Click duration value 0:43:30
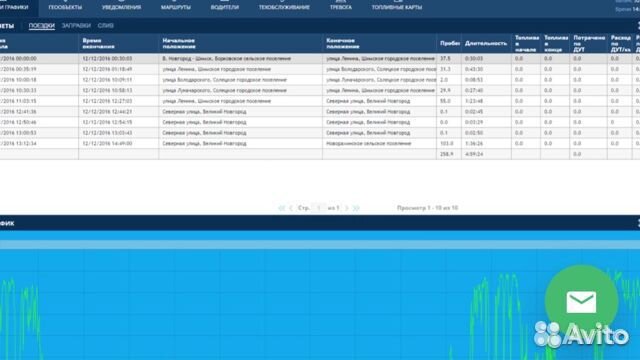Viewport: 640px width, 360px height. tap(474, 69)
